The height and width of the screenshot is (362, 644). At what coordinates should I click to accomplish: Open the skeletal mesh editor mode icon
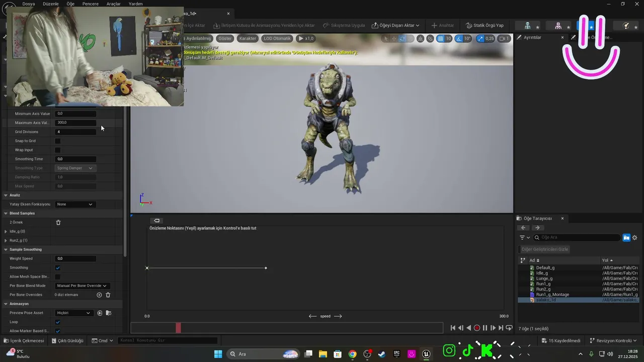coord(558,25)
